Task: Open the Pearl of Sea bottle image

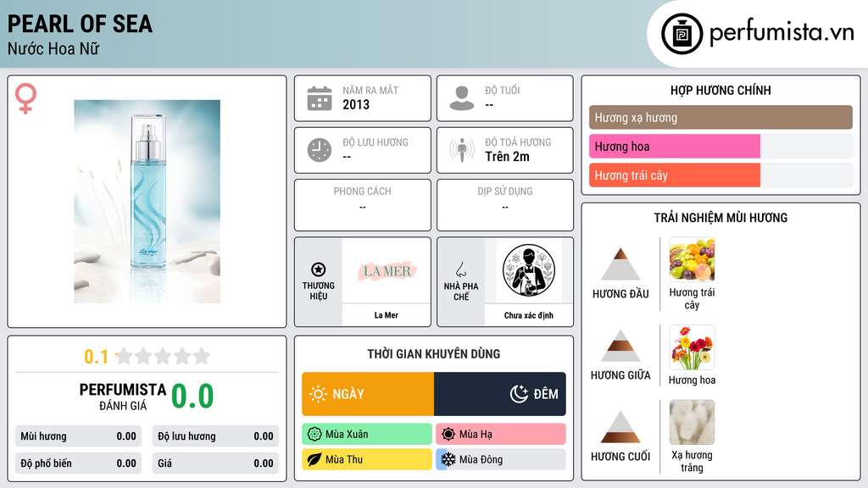Action: pyautogui.click(x=147, y=202)
